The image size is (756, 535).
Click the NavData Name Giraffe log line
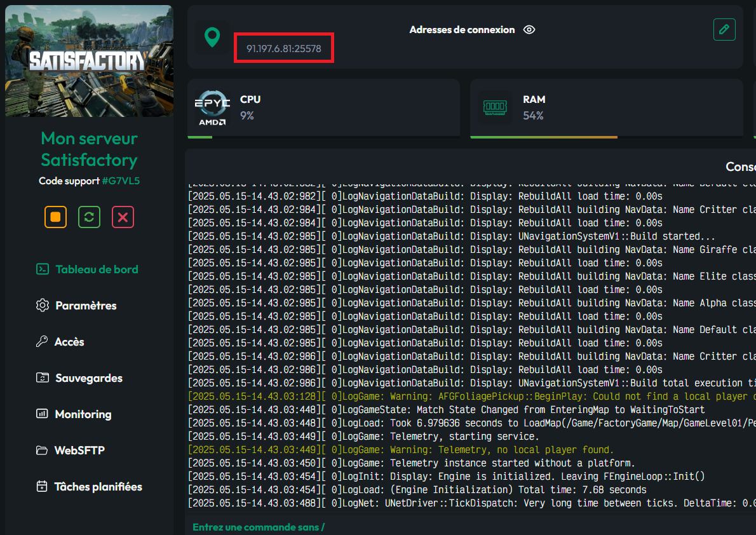coord(471,250)
